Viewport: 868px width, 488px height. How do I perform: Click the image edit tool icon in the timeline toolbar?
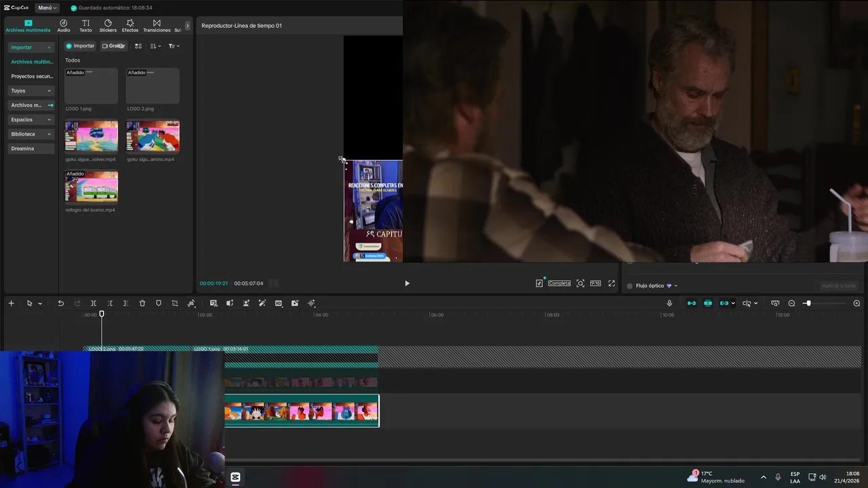pyautogui.click(x=214, y=303)
